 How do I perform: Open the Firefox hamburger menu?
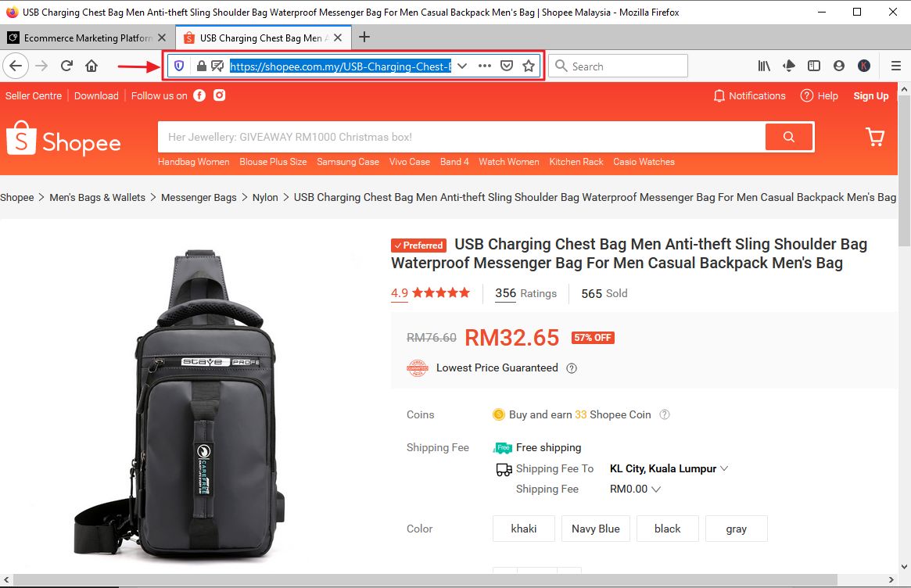tap(896, 66)
